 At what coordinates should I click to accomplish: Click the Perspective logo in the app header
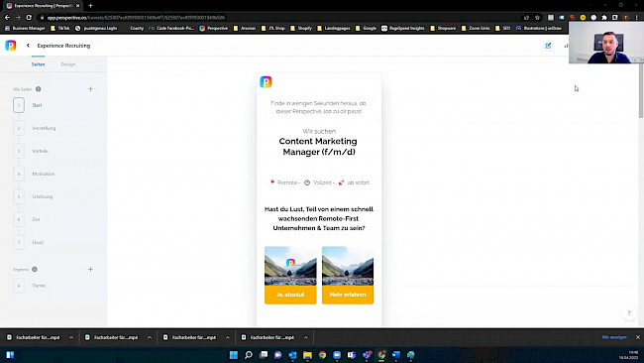[x=11, y=46]
